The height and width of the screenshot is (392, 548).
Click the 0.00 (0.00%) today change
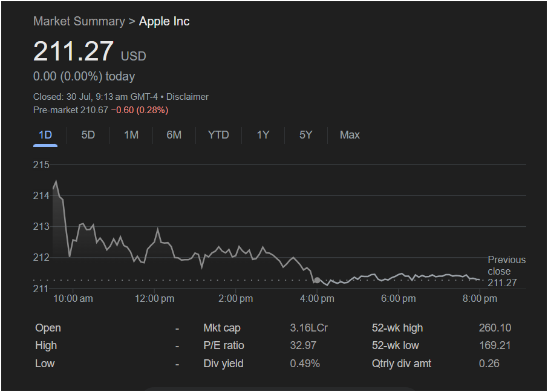tap(84, 77)
